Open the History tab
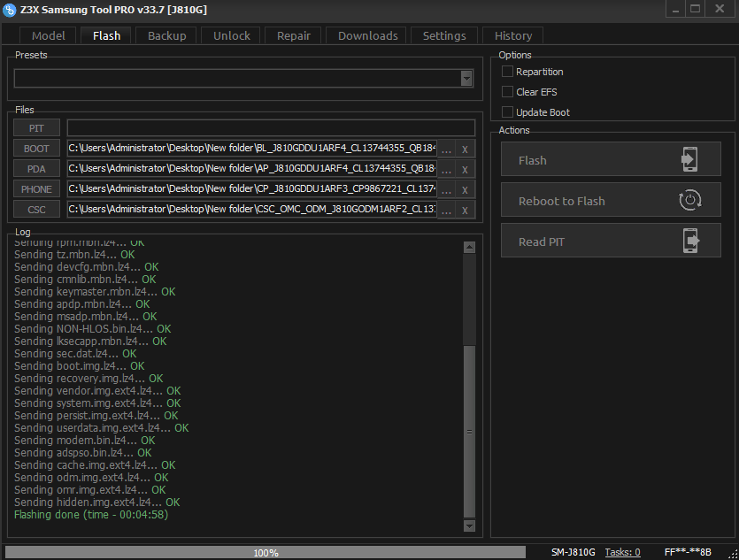739x560 pixels. 512,35
